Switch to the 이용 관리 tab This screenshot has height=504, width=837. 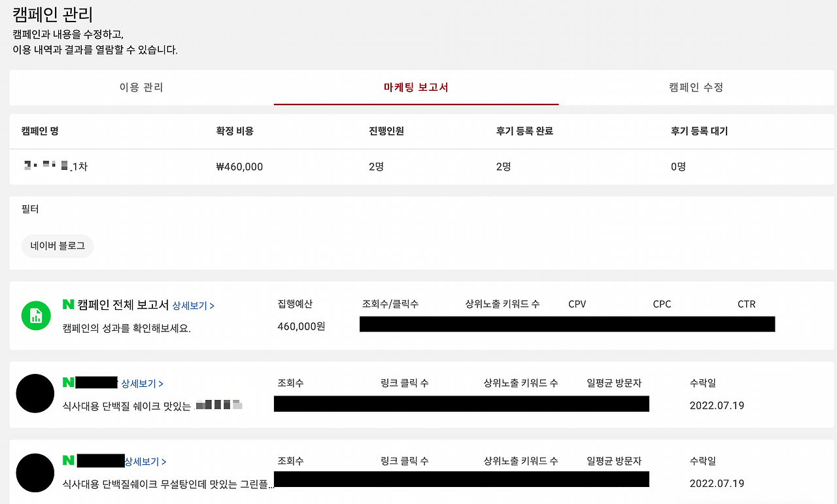pos(142,87)
